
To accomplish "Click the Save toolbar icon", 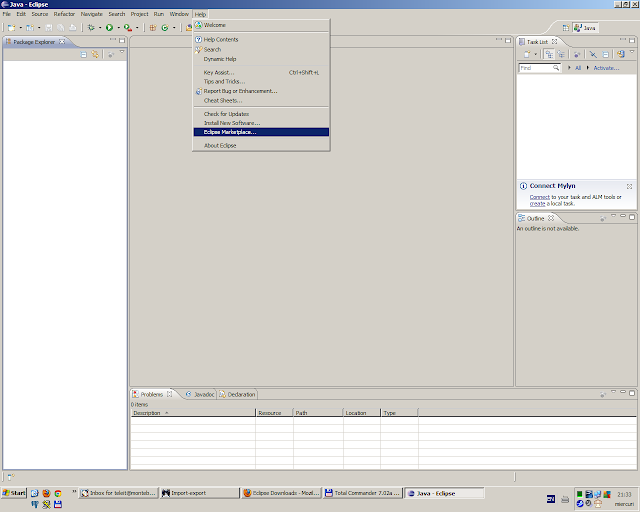I will [x=49, y=28].
